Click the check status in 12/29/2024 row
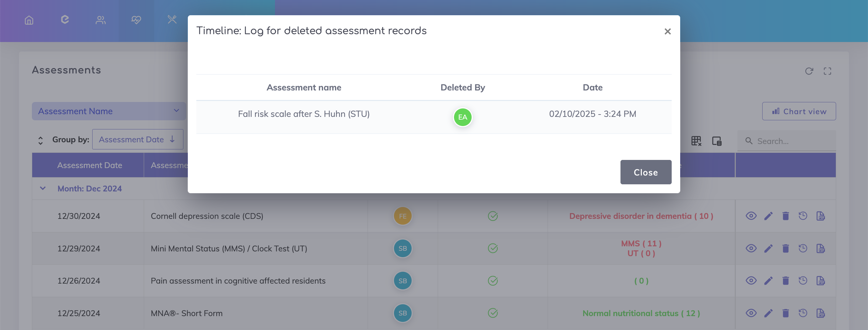868x330 pixels. tap(493, 248)
